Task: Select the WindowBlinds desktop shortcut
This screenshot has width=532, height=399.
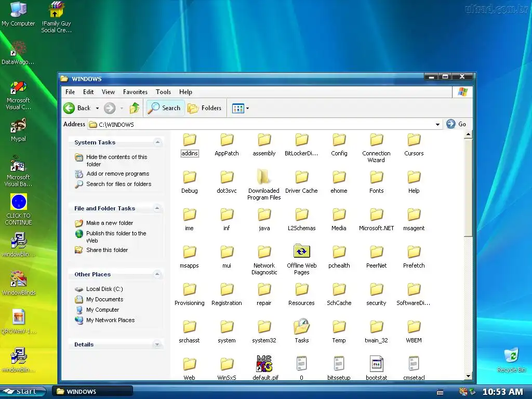Action: click(18, 283)
